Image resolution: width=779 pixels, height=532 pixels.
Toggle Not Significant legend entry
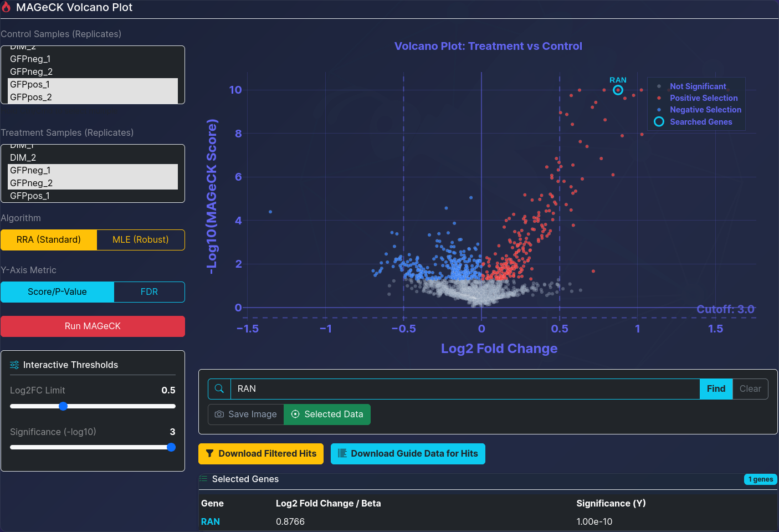pyautogui.click(x=698, y=86)
